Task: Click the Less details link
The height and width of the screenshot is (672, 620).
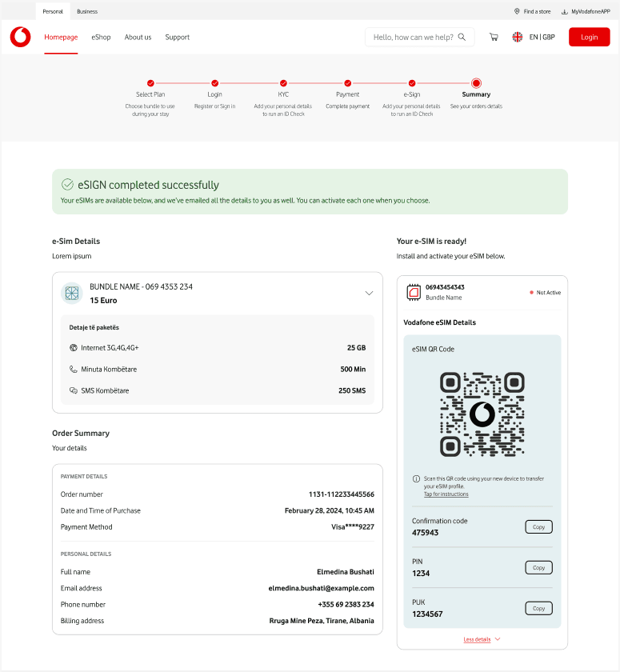Action: tap(477, 639)
